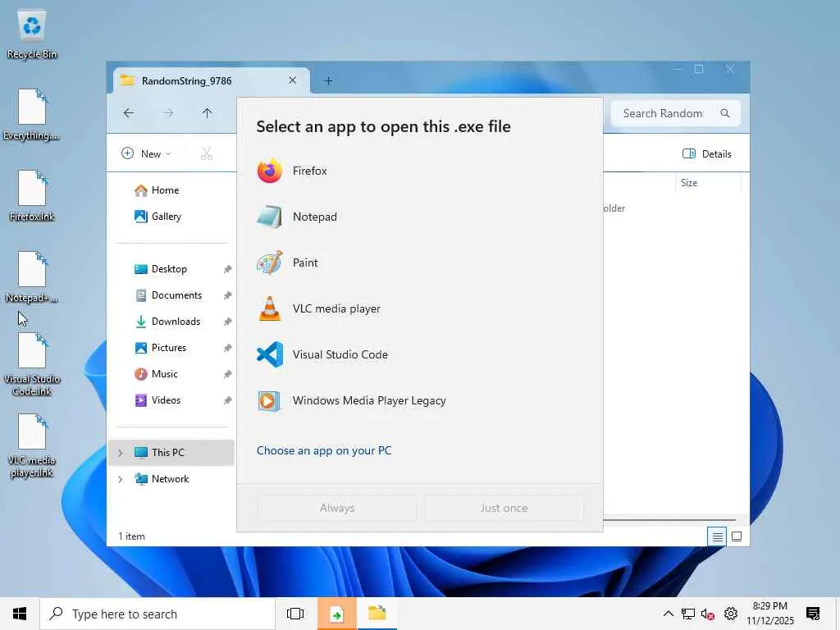Image resolution: width=840 pixels, height=630 pixels.
Task: Open Task View from taskbar
Action: (295, 614)
